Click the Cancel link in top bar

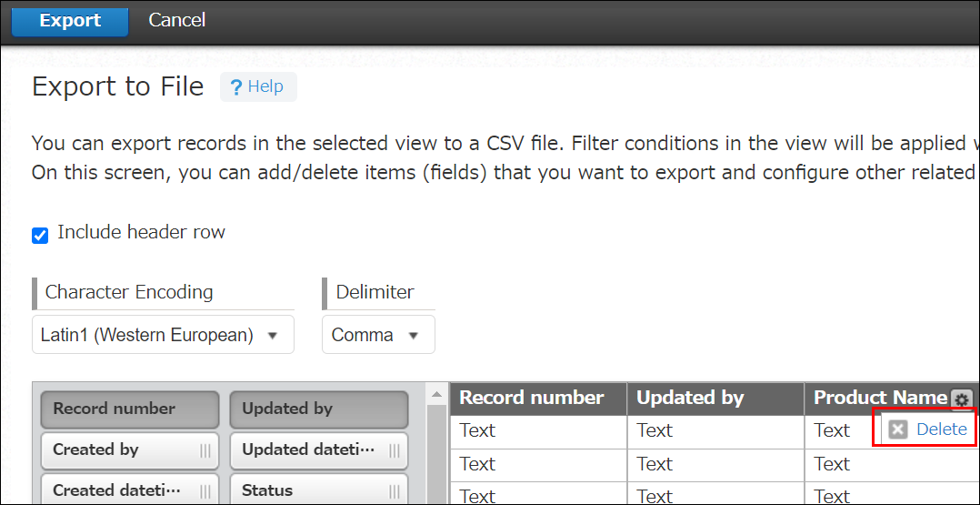click(176, 20)
